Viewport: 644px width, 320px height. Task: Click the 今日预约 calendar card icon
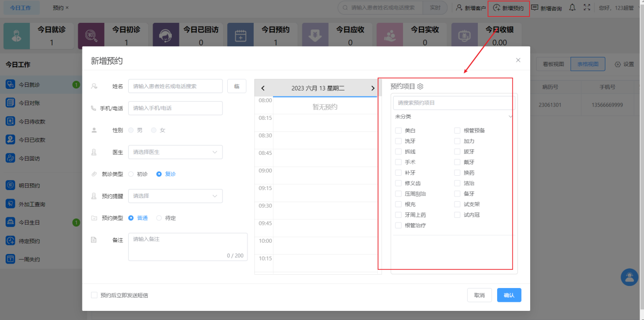tap(240, 36)
